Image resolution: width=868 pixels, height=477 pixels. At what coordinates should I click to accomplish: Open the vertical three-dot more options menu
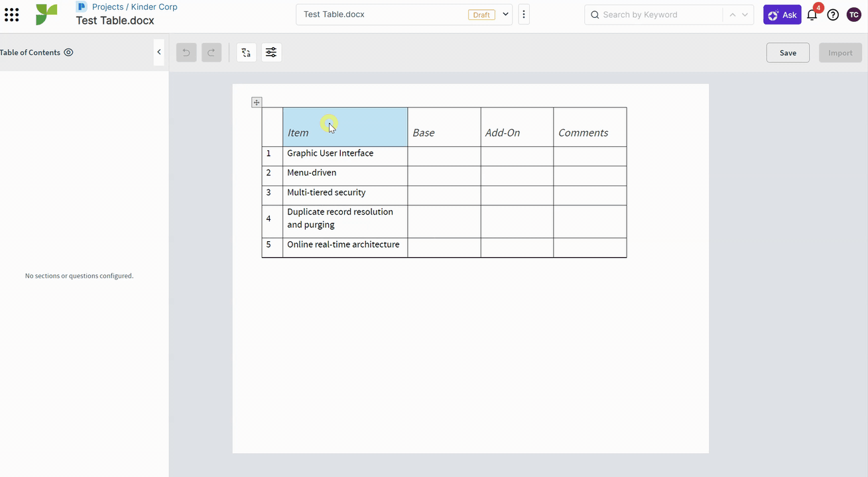524,15
